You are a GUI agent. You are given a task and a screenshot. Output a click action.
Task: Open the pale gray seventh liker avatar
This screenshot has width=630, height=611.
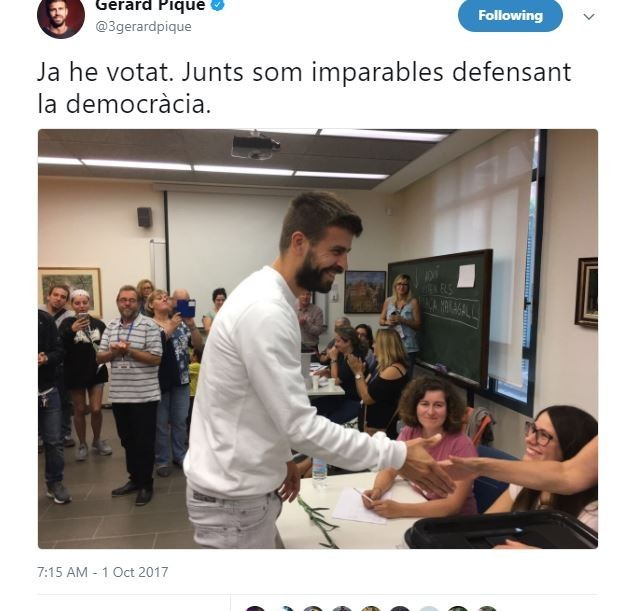pos(429,608)
